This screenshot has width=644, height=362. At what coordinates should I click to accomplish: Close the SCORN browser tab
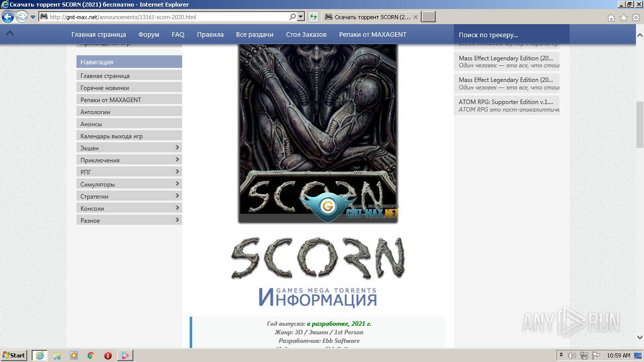pos(415,17)
